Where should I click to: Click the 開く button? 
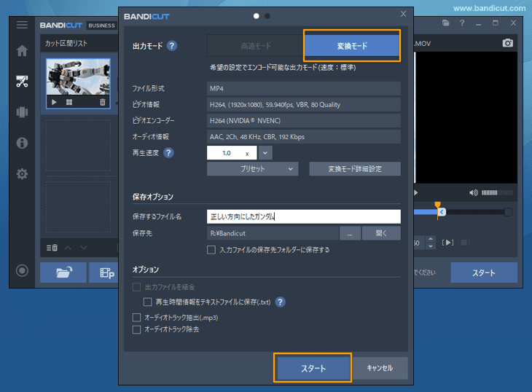click(x=381, y=233)
